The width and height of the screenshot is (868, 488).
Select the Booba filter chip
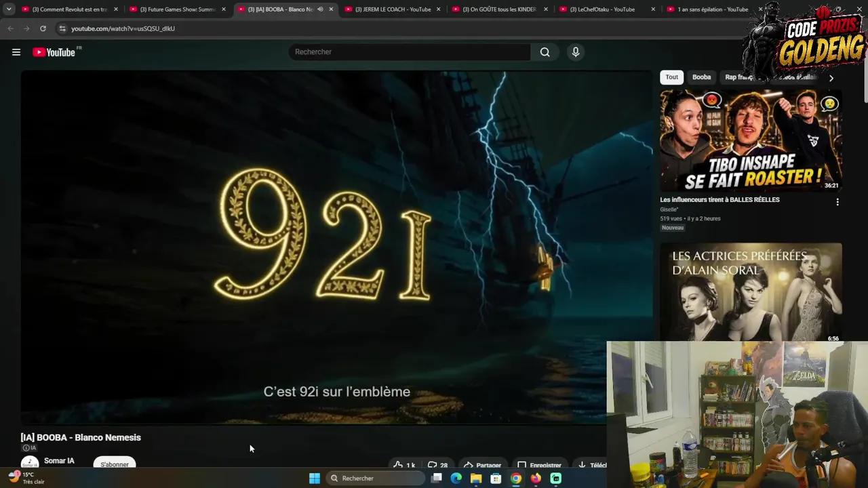point(701,77)
